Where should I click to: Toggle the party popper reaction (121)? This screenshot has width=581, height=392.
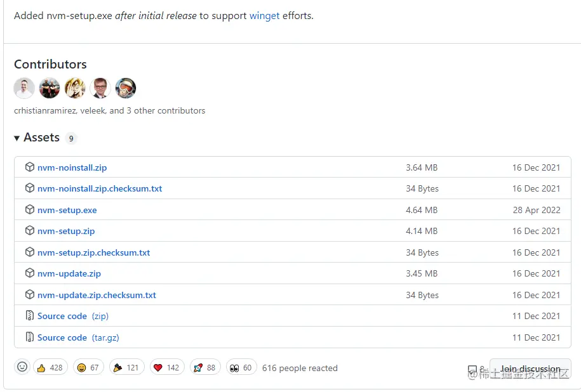(127, 368)
